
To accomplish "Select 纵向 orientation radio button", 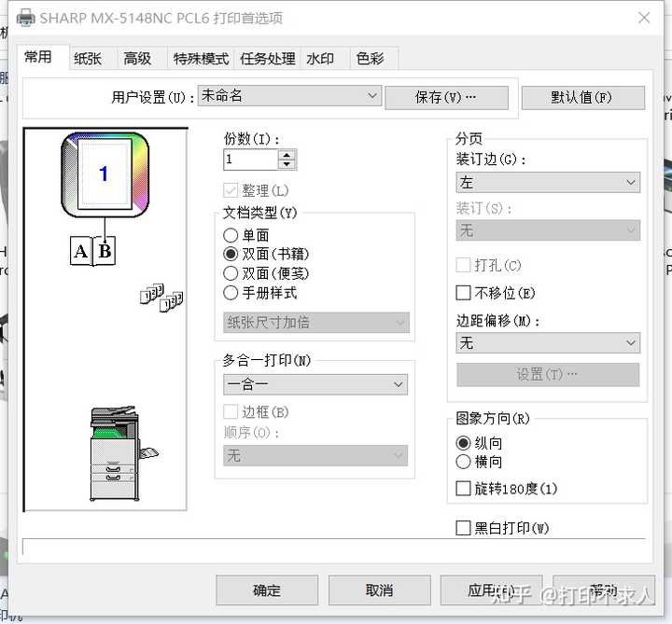I will pyautogui.click(x=463, y=443).
